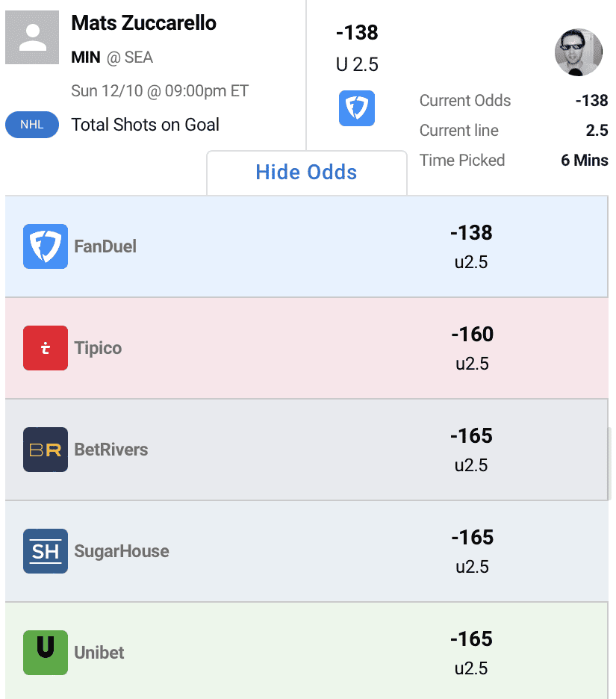Image resolution: width=616 pixels, height=699 pixels.
Task: Open the picker's profile photo
Action: (x=579, y=52)
